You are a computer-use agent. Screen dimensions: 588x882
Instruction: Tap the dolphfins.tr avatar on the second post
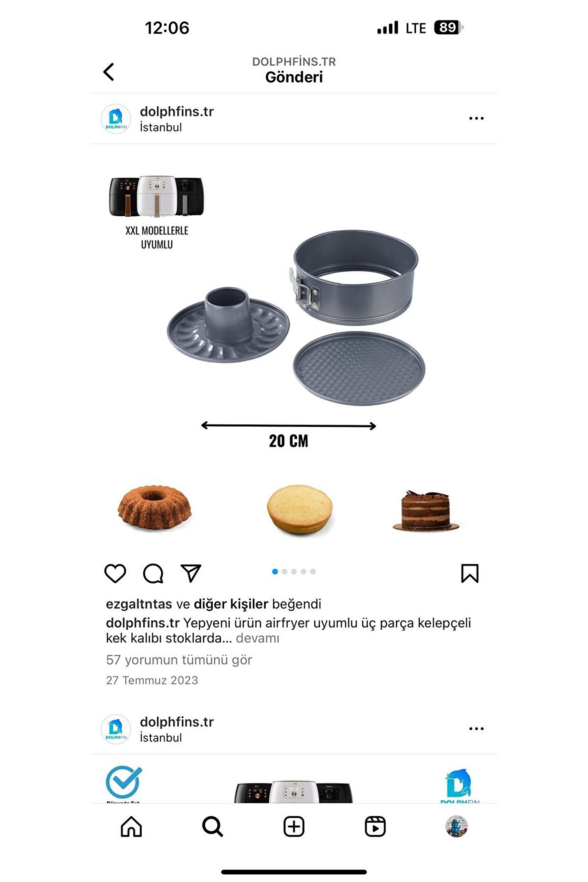click(x=116, y=729)
